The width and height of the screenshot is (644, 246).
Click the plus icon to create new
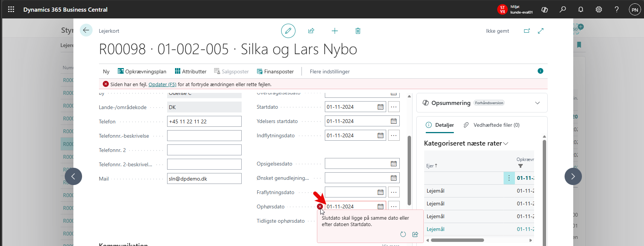pyautogui.click(x=335, y=31)
